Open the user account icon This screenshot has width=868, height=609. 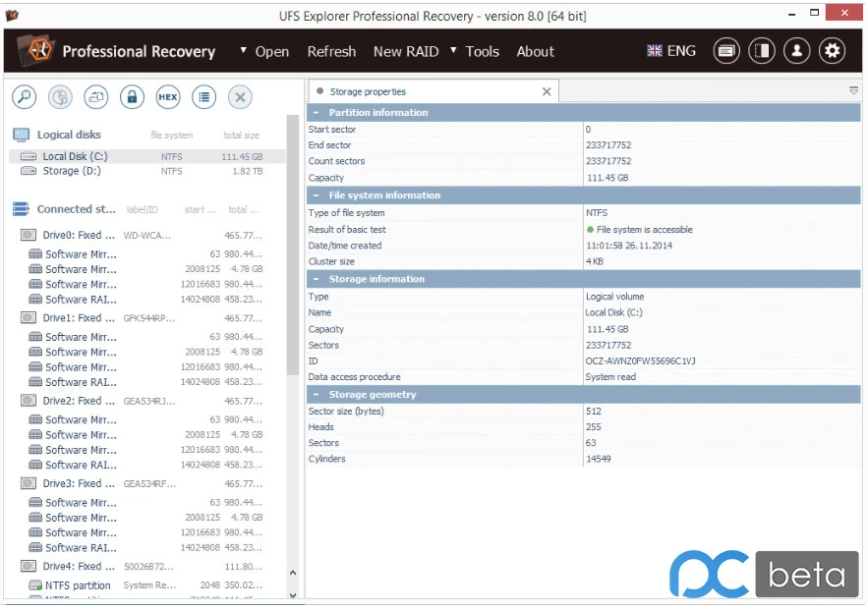tap(797, 51)
